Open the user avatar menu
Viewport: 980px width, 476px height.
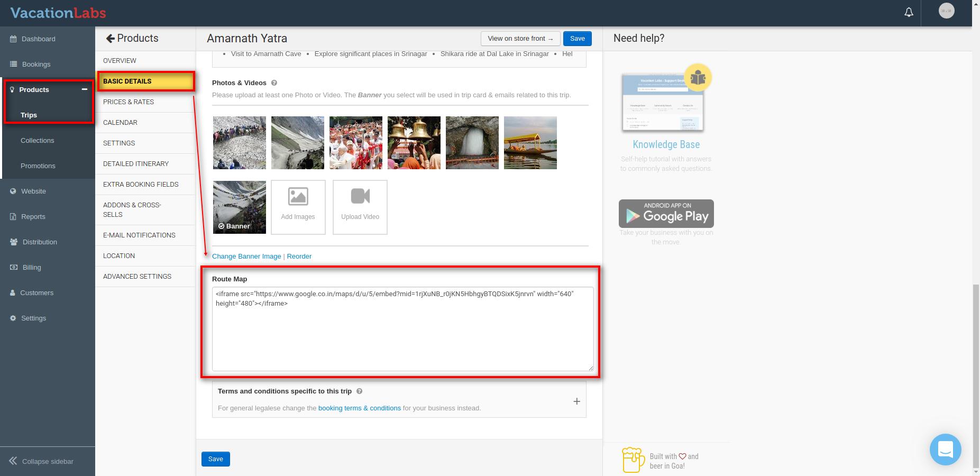(x=946, y=11)
